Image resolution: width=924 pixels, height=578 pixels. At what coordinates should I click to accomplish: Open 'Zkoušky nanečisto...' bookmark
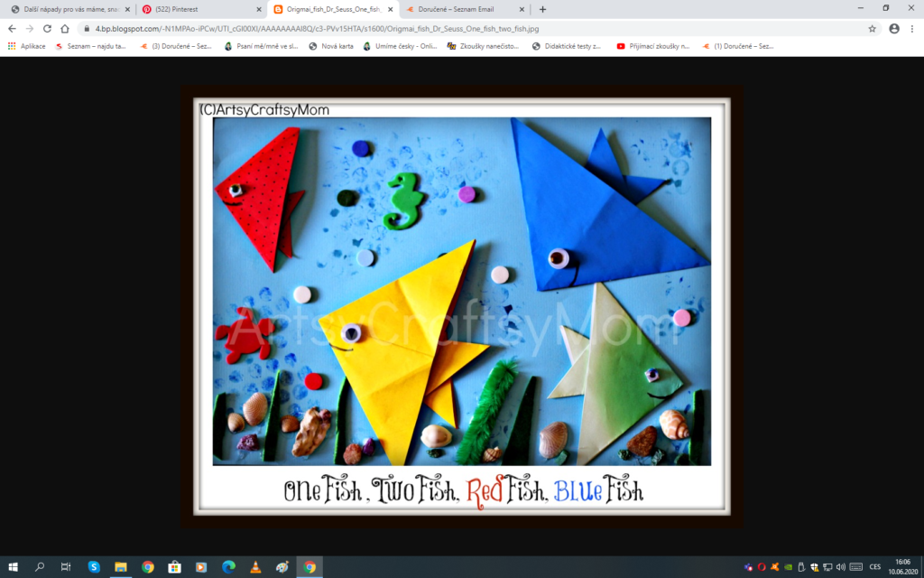point(484,46)
